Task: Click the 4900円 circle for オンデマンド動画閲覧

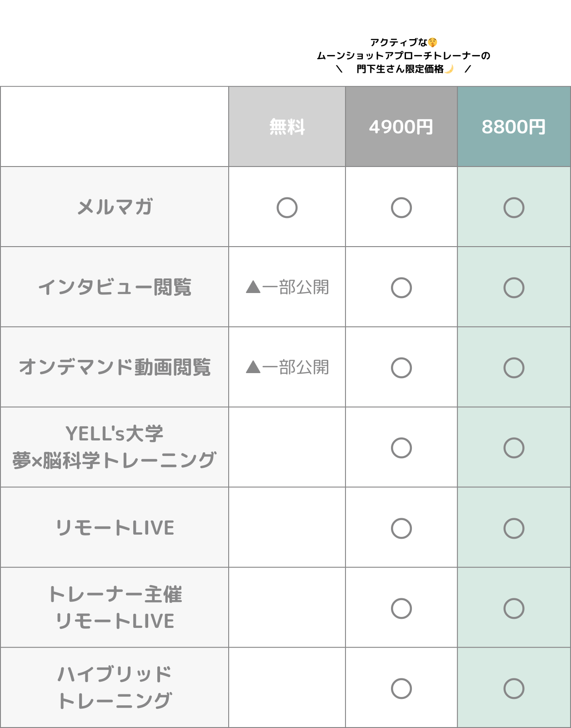Action: point(401,368)
